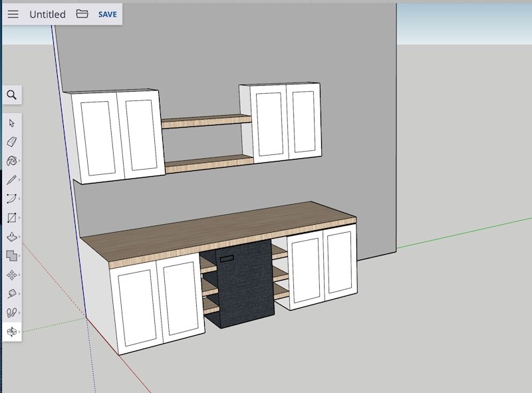Open the Search tool with magnifier icon
Screen dimensions: 532x393
[x=11, y=95]
